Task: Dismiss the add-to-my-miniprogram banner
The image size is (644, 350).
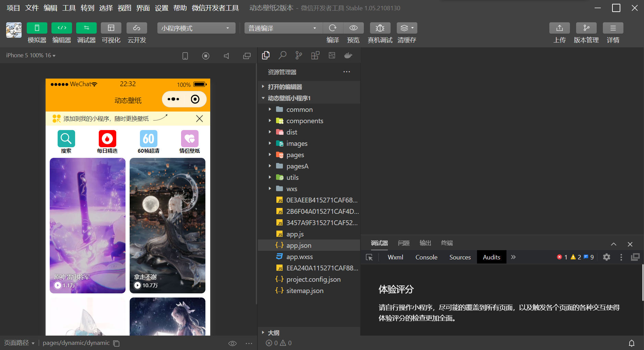Action: point(199,119)
